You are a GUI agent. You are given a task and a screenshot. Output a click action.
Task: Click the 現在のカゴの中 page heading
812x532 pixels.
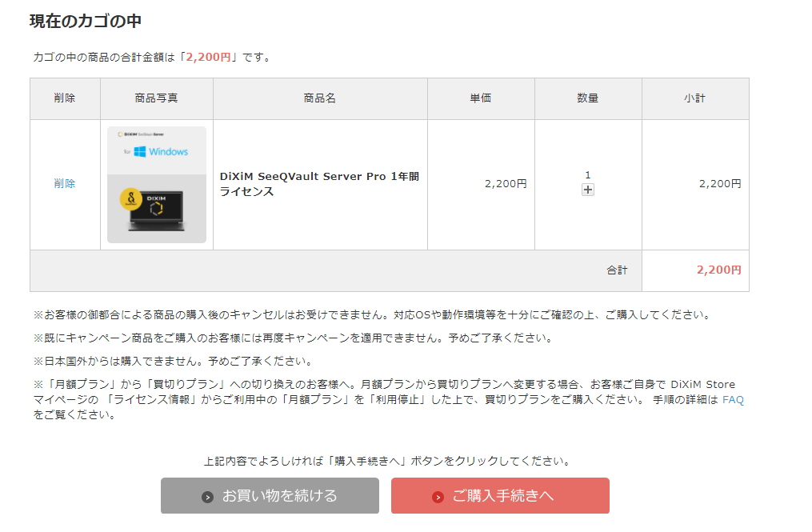coord(86,22)
